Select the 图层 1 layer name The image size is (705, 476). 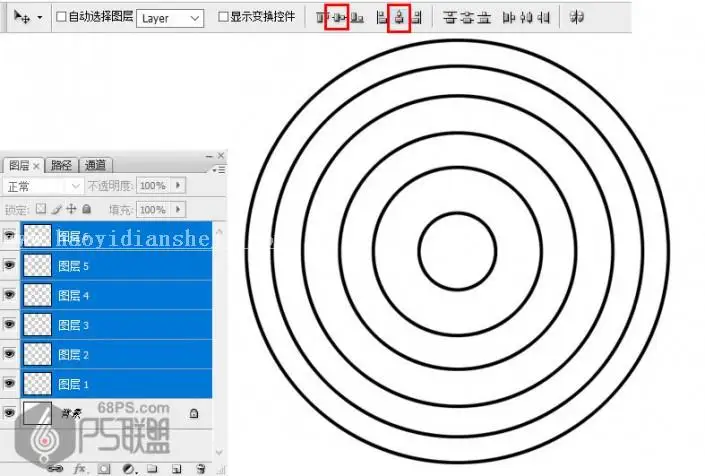tap(73, 384)
